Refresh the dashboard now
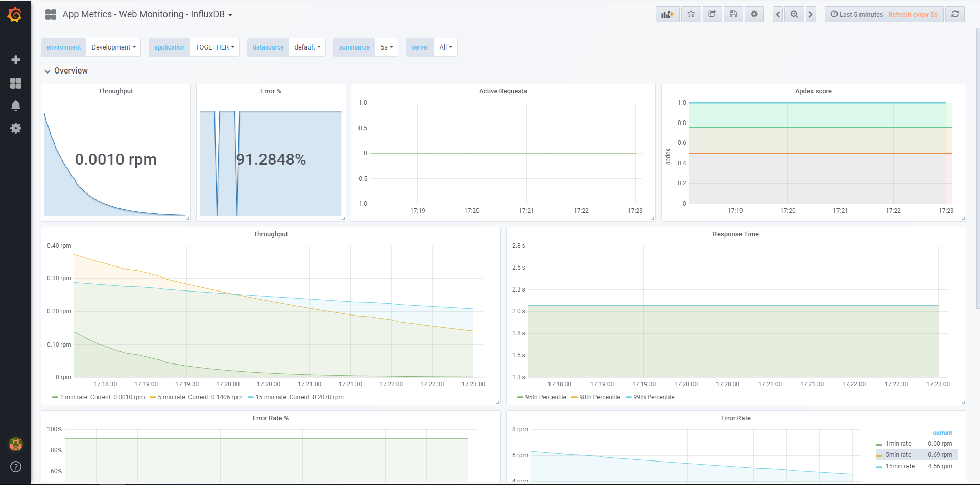Viewport: 980px width, 485px height. [955, 14]
